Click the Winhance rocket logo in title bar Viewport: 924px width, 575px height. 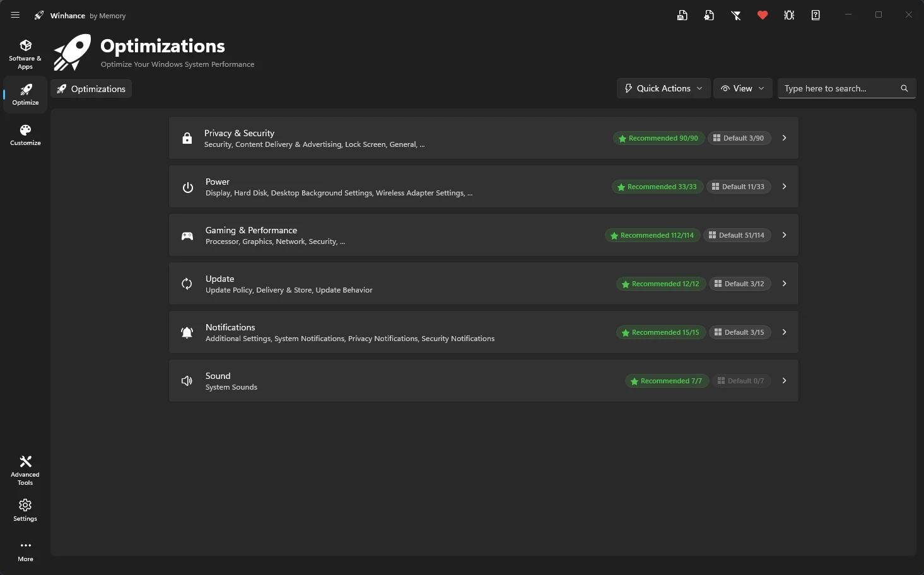pyautogui.click(x=39, y=15)
